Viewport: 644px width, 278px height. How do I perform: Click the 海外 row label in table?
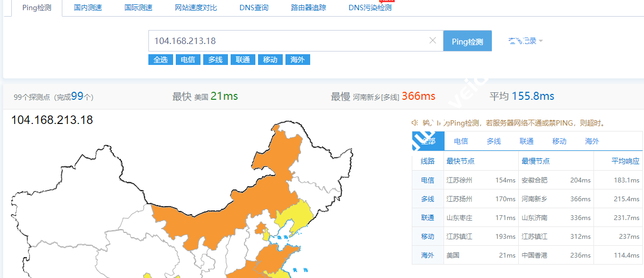pyautogui.click(x=427, y=255)
